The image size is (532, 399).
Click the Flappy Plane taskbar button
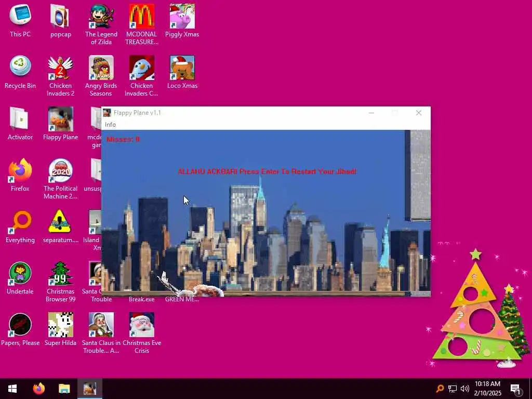(90, 389)
